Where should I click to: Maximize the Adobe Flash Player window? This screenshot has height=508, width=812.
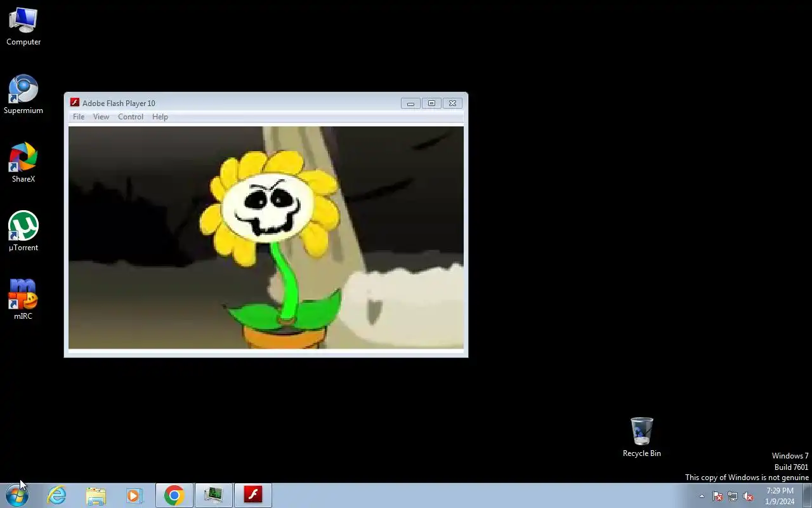tap(431, 103)
